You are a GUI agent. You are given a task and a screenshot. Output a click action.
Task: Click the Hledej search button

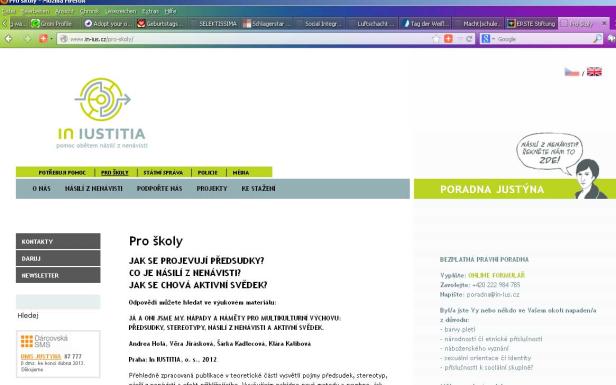28,315
